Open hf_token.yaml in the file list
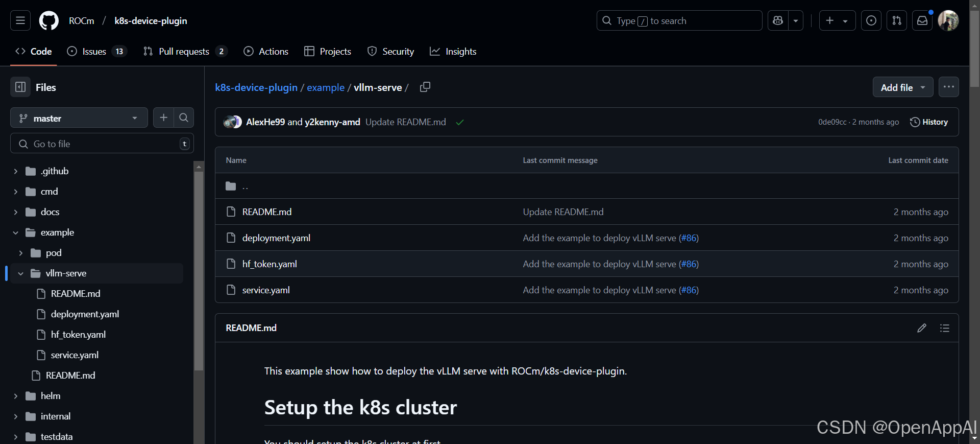The image size is (980, 444). [269, 264]
